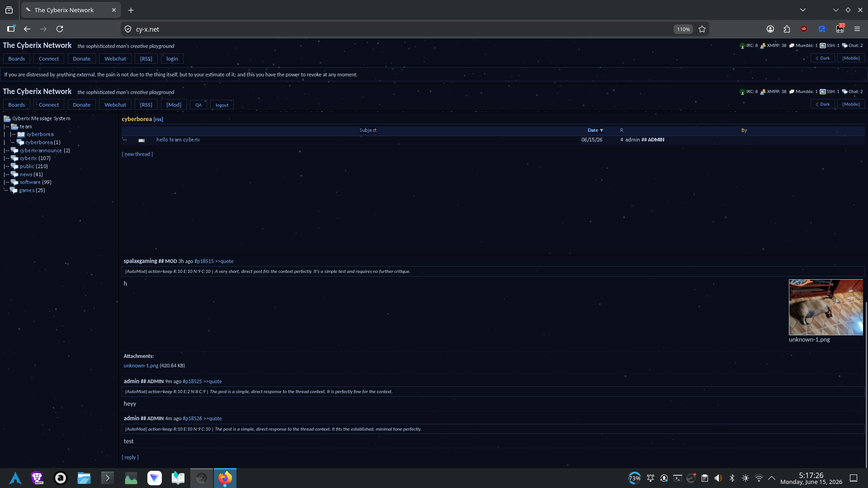This screenshot has height=488, width=868.
Task: Open the volume control tray icon
Action: tap(718, 478)
